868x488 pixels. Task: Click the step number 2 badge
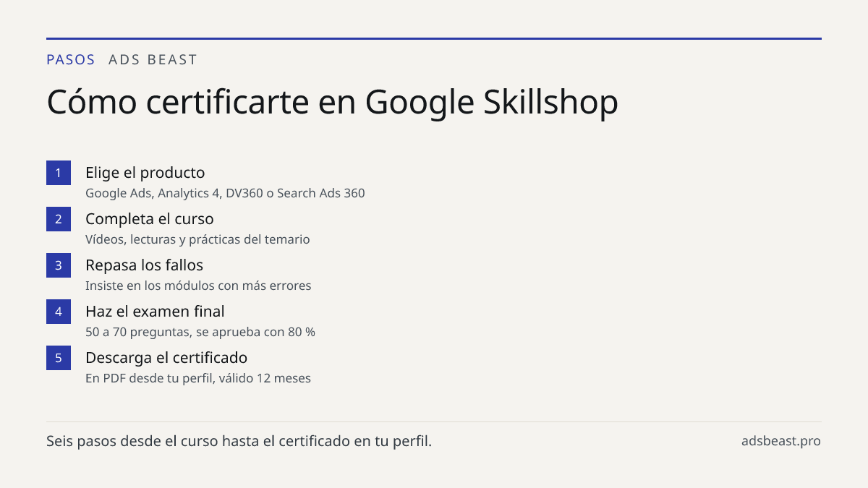click(59, 219)
